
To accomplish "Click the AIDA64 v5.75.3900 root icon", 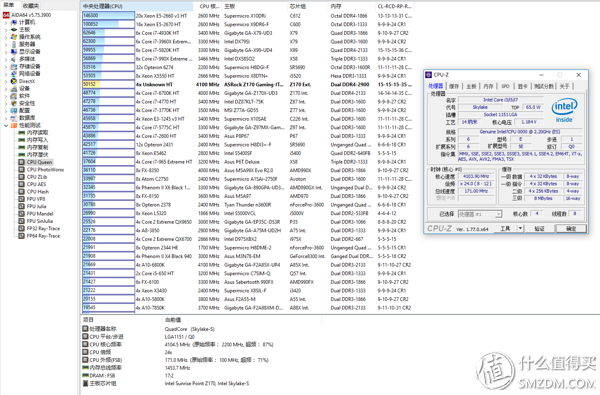I will coord(6,15).
